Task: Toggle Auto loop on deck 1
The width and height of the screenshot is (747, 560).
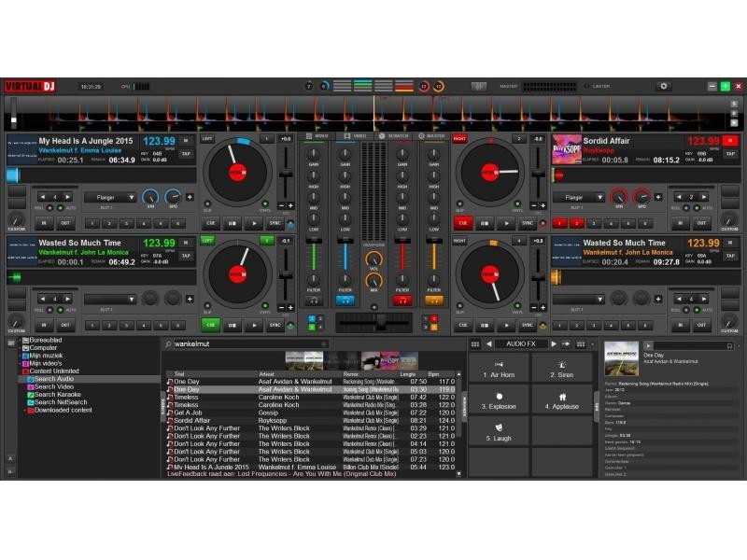Action: click(x=61, y=208)
